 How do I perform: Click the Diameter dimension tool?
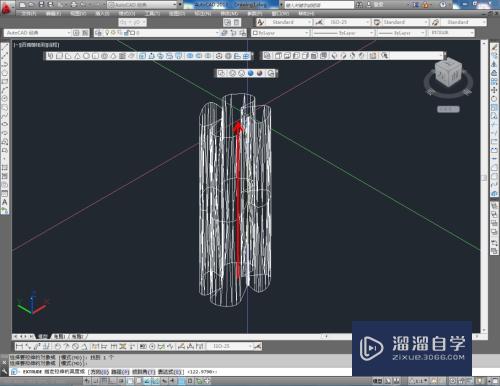tap(76, 347)
